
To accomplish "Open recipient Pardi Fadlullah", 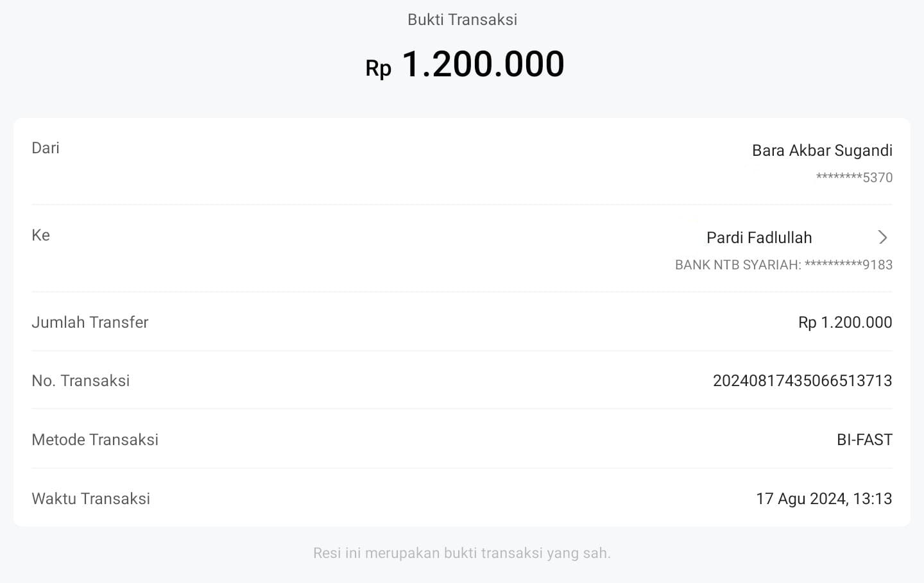I will tap(759, 238).
